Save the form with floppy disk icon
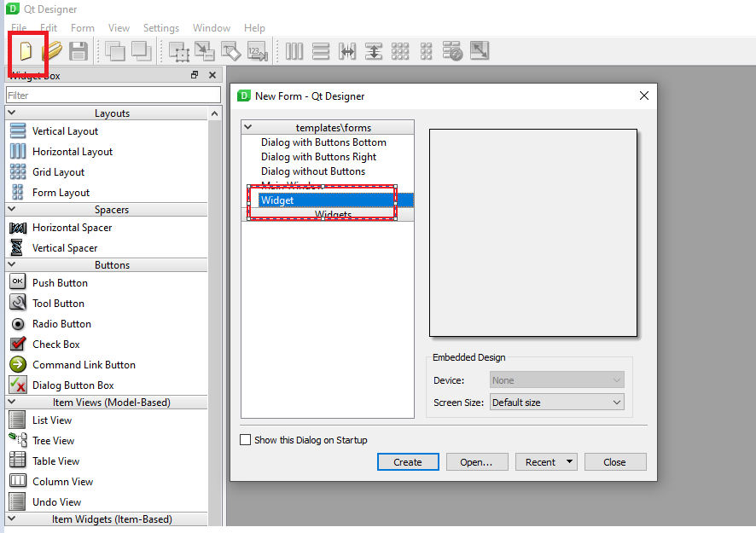Screen dimensions: 756x533 click(79, 51)
